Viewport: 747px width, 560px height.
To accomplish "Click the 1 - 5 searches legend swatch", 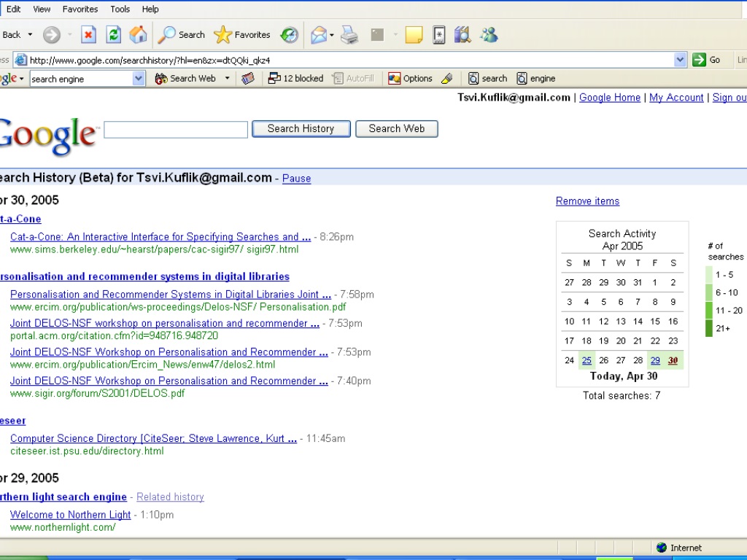I will coord(709,275).
